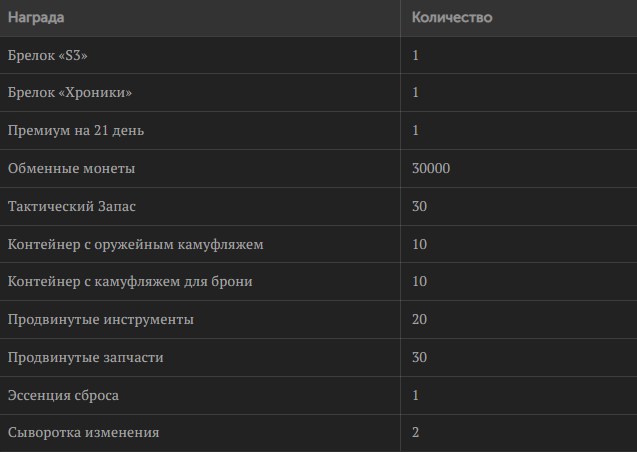Image resolution: width=637 pixels, height=452 pixels.
Task: Click the Сыворотка изменения reward name
Action: click(x=83, y=433)
